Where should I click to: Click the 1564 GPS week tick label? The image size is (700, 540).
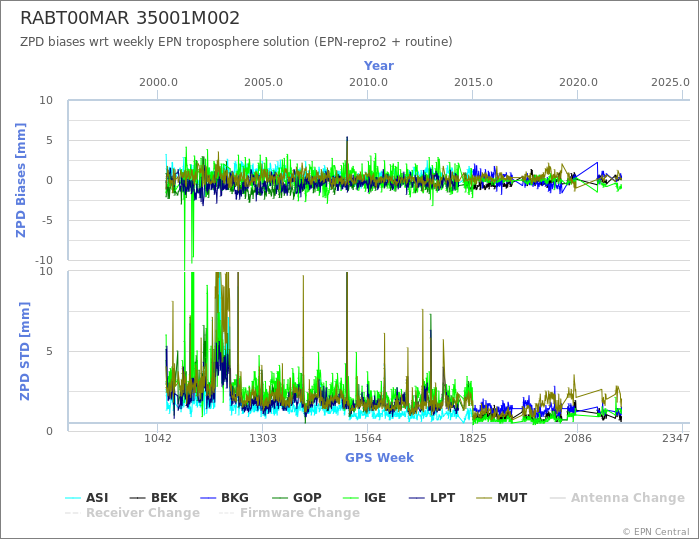point(367,438)
